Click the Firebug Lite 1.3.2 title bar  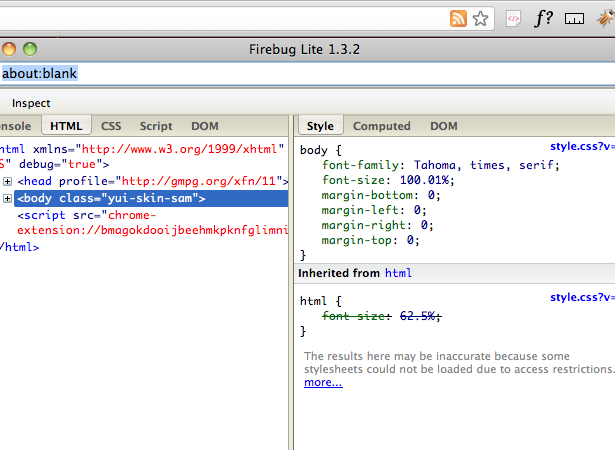[x=304, y=49]
